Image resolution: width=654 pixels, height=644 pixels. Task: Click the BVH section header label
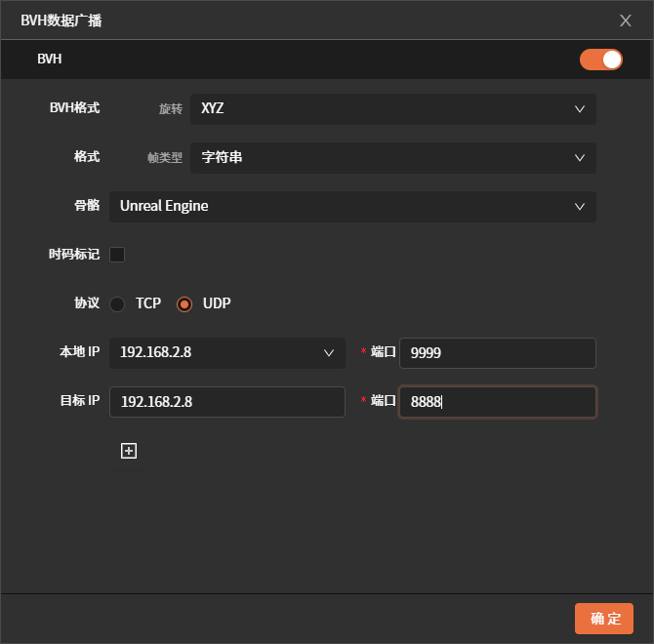click(x=49, y=60)
